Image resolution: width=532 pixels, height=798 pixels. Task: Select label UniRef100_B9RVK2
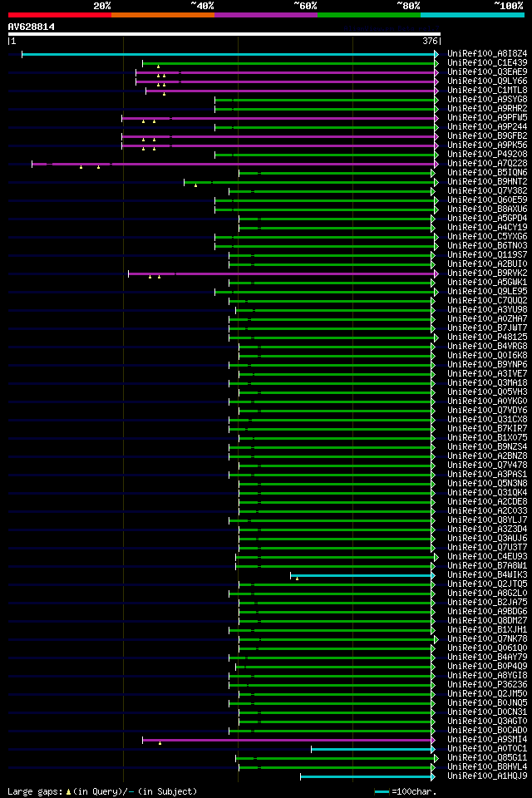[x=487, y=273]
